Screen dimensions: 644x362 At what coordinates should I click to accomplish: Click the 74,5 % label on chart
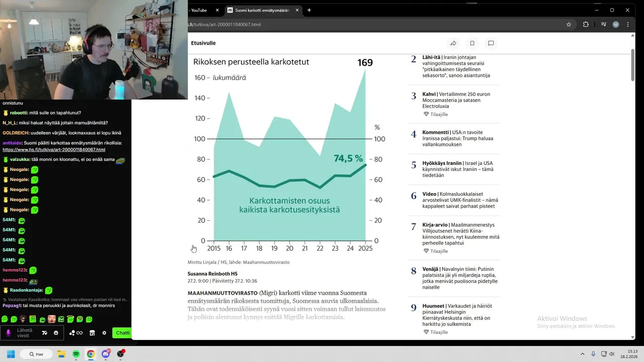click(x=348, y=158)
